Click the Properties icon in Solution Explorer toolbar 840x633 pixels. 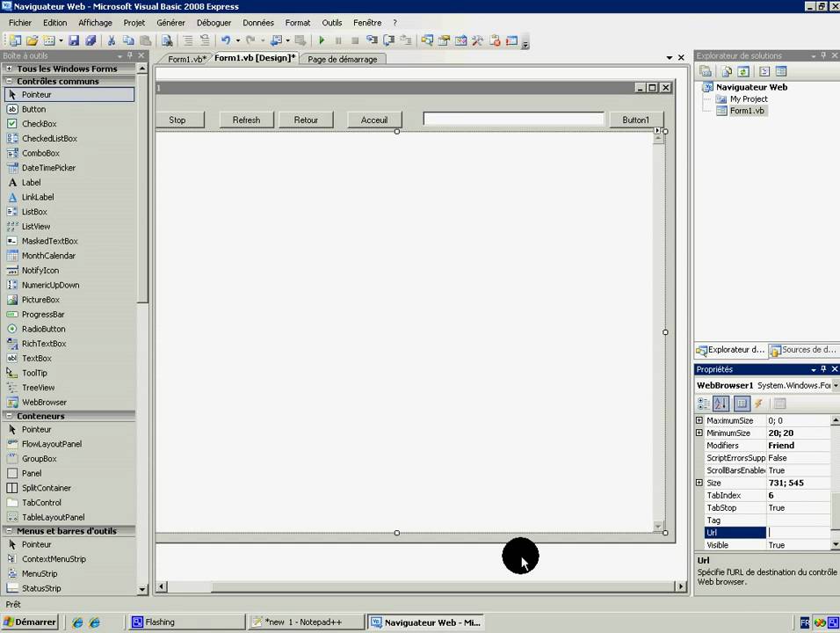tap(706, 71)
